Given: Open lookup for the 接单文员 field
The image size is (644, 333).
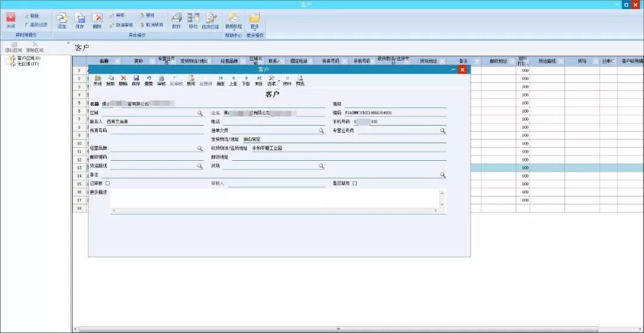Looking at the screenshot, I should coord(321,131).
